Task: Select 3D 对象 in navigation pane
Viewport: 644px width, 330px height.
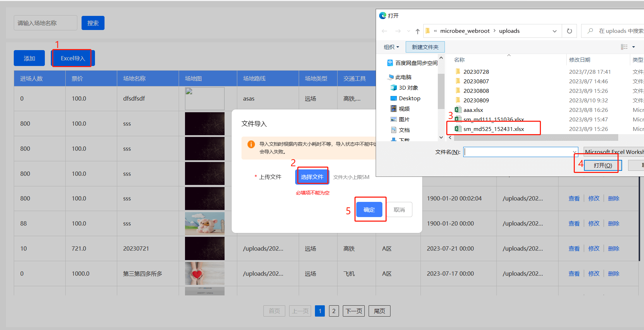Action: tap(408, 88)
